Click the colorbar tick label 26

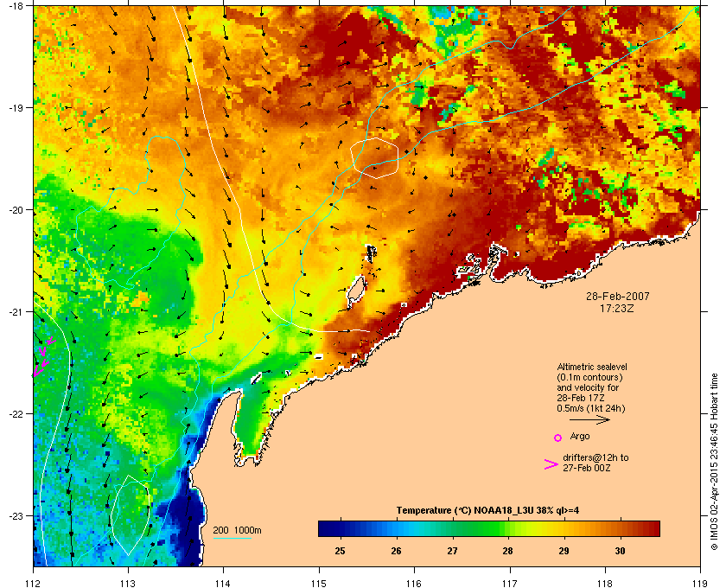tap(397, 551)
